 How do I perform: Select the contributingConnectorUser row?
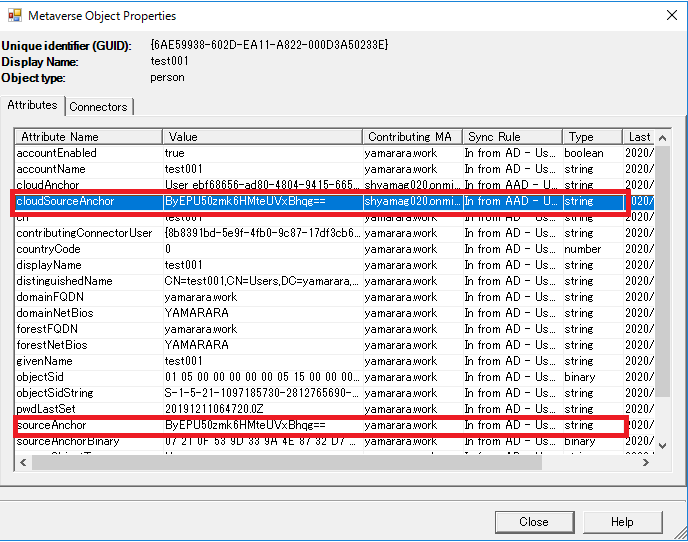335,233
